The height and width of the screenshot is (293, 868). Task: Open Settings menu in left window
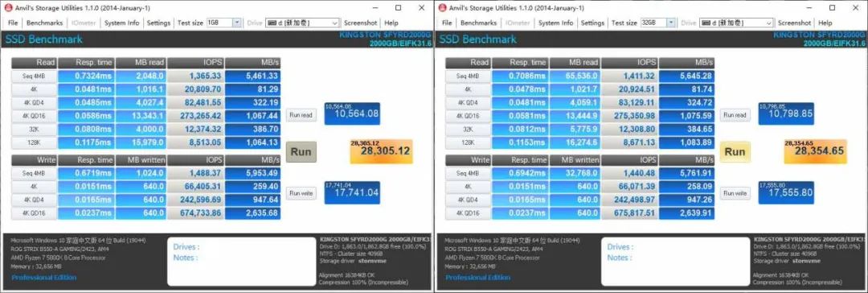point(159,23)
